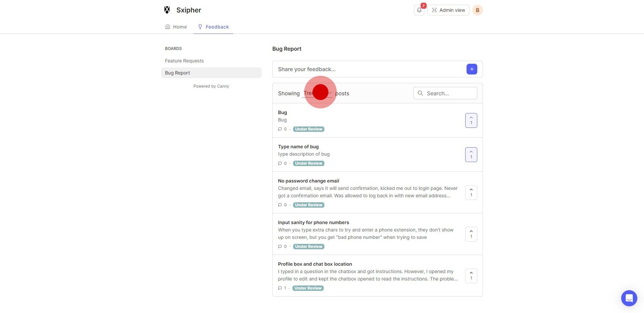Open Input sanity for phone numbers post

pos(313,222)
